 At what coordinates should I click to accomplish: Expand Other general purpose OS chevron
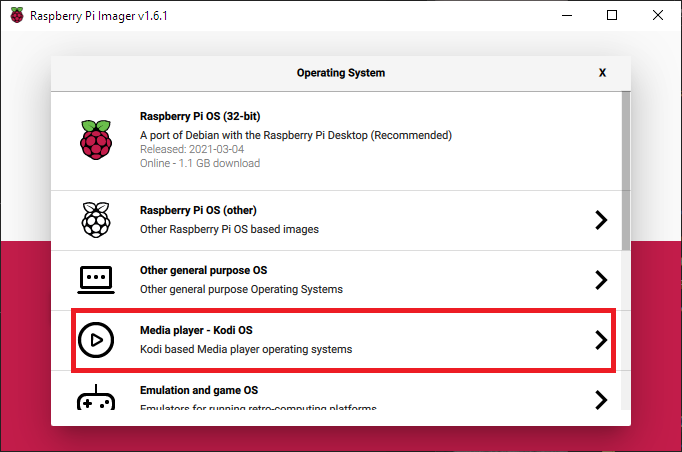pyautogui.click(x=600, y=279)
